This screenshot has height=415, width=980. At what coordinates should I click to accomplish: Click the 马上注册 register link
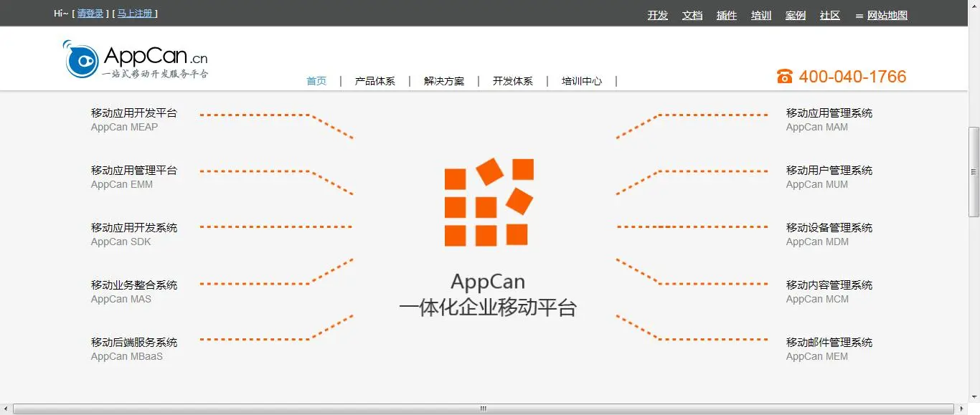pyautogui.click(x=135, y=14)
